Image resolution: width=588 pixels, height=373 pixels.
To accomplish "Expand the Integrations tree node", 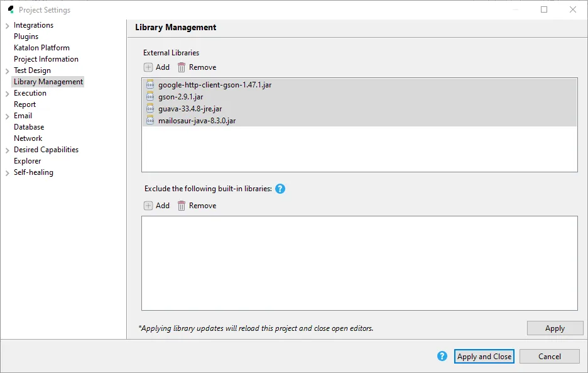I will point(8,25).
